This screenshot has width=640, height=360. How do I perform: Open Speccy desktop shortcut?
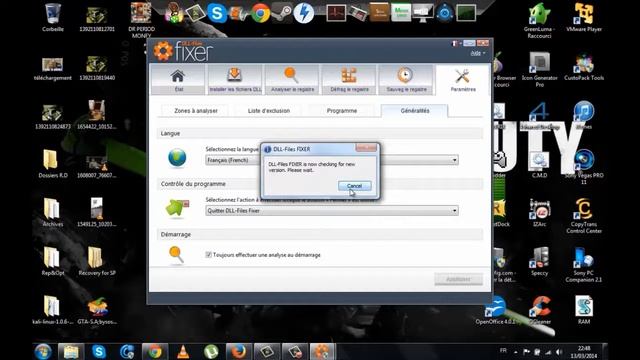coord(540,261)
